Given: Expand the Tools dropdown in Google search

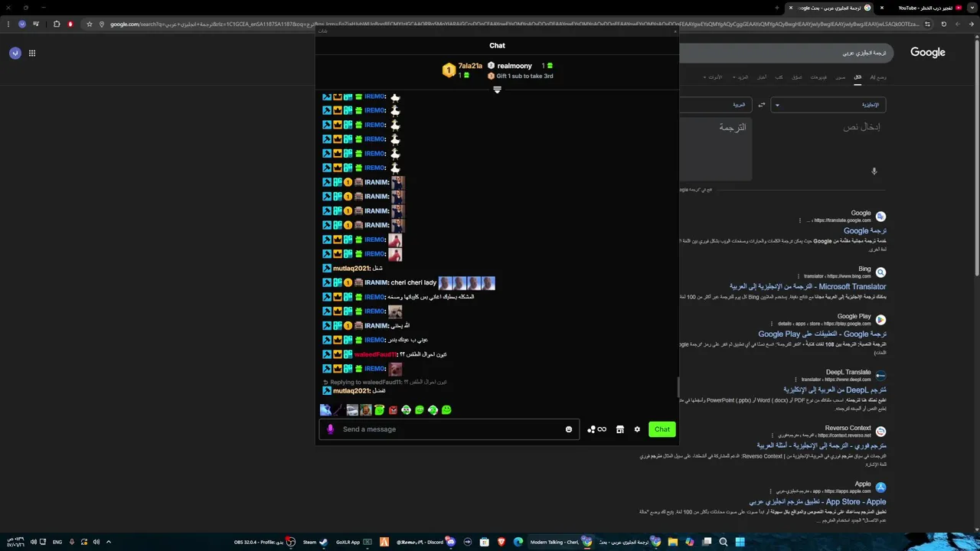Looking at the screenshot, I should point(714,77).
